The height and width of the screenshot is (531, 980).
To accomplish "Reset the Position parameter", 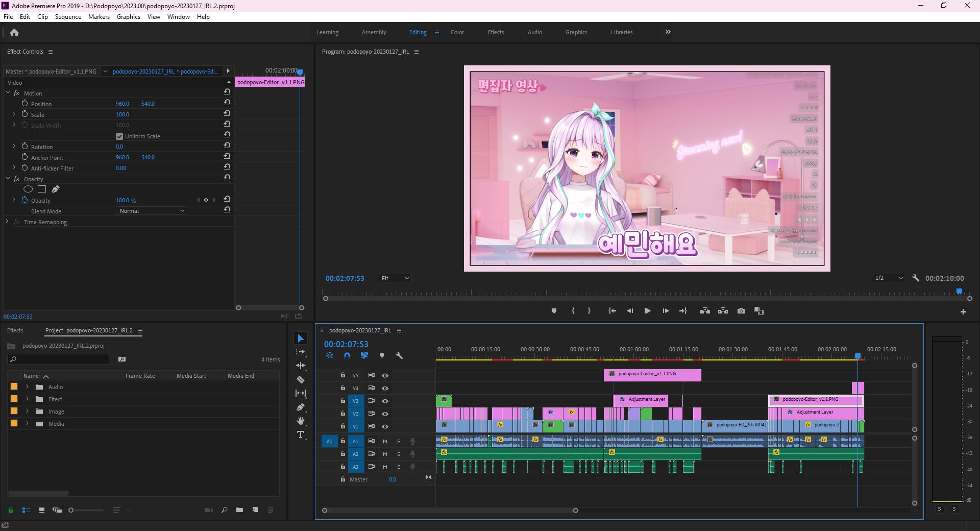I will tap(227, 103).
